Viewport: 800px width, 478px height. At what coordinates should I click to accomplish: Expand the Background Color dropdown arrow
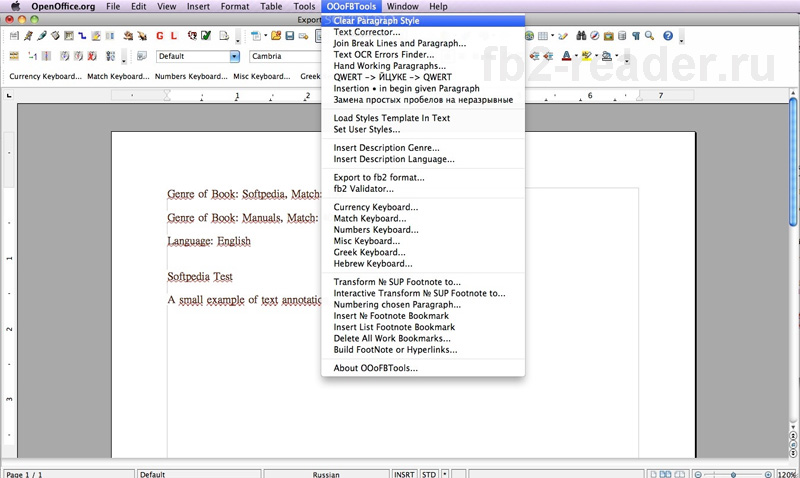pyautogui.click(x=617, y=56)
